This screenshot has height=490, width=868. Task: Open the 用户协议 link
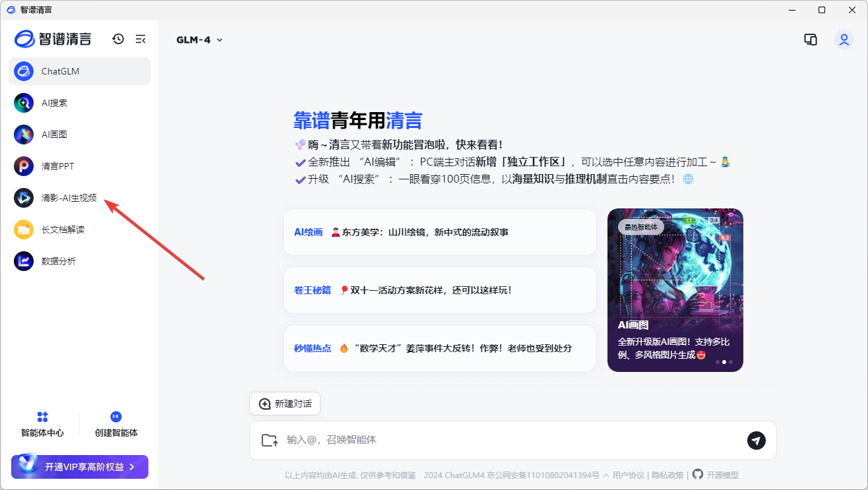click(x=629, y=475)
